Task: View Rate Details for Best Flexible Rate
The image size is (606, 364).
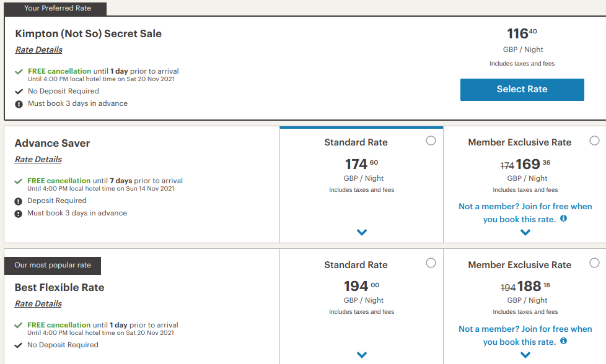Action: click(38, 304)
